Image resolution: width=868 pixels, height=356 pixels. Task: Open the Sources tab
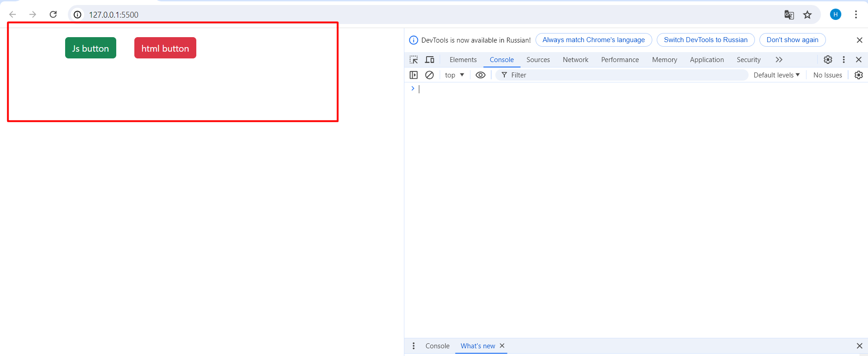point(538,60)
